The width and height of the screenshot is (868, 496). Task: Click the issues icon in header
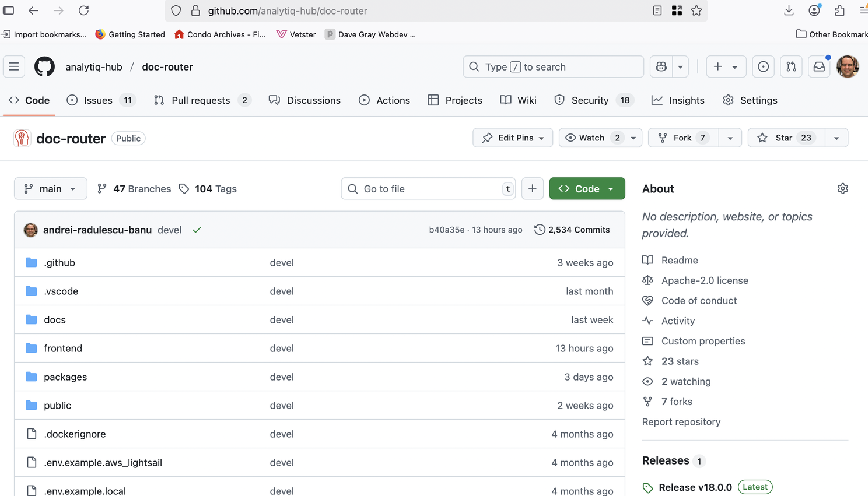coord(763,66)
